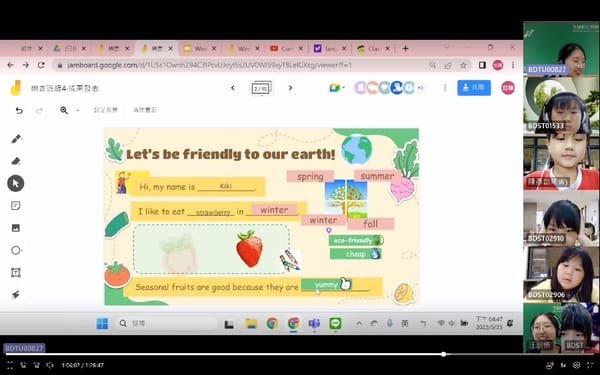Switch to the YouTube browser tab
The width and height of the screenshot is (600, 375).
(286, 49)
